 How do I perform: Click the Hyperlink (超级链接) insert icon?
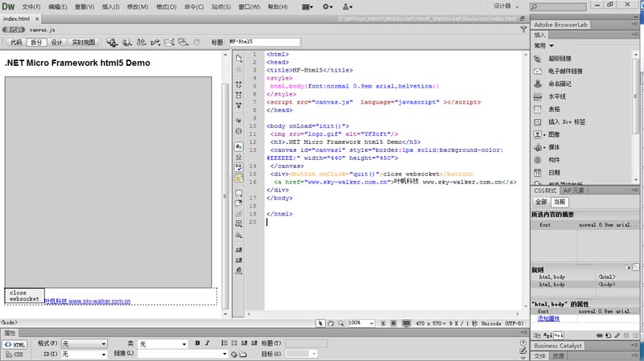tap(539, 58)
